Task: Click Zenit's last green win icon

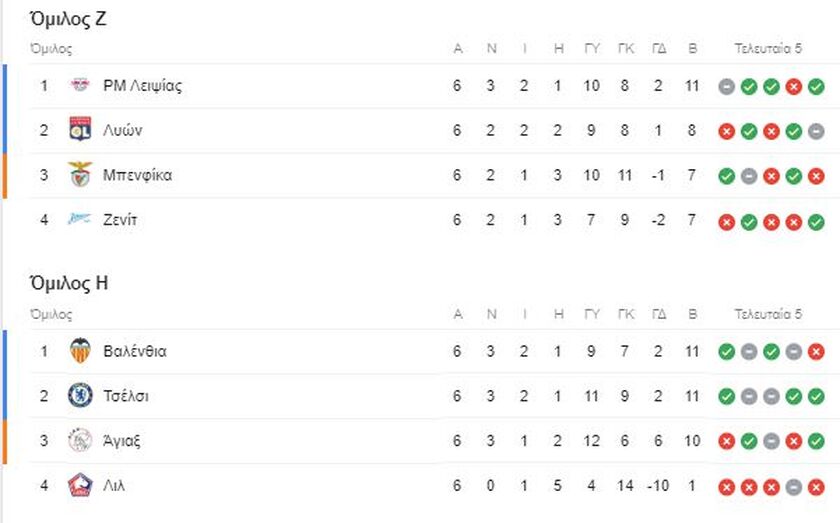Action: 816,221
